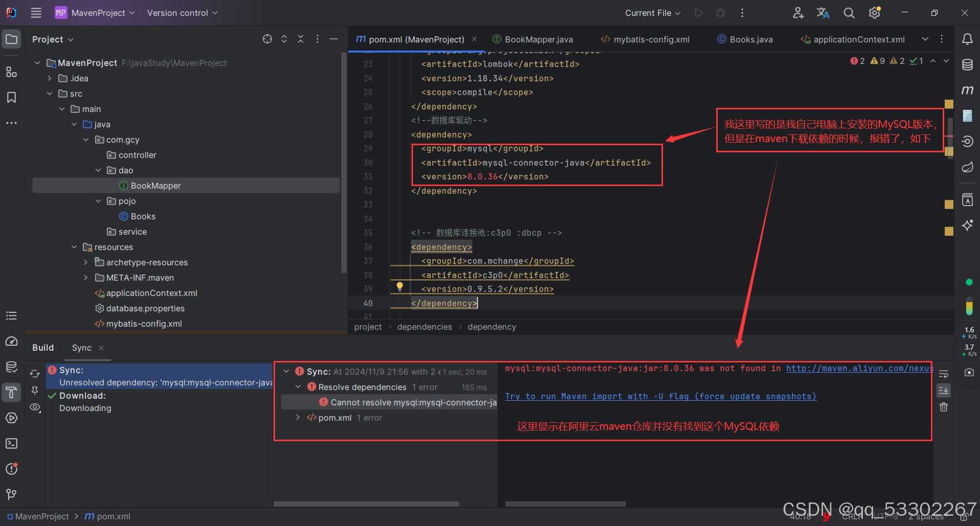Open Current File run configuration dropdown

(x=653, y=13)
